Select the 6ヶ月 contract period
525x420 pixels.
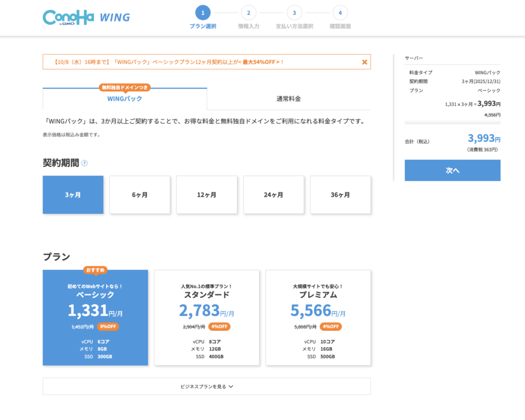139,195
